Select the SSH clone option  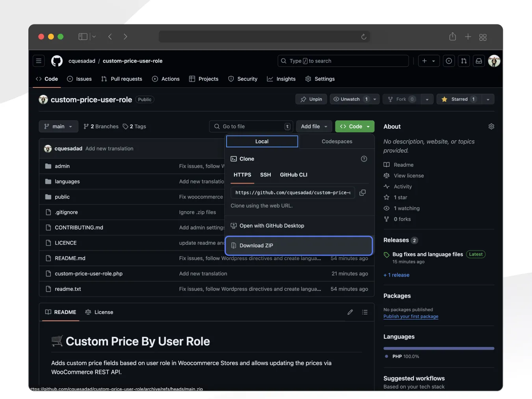[266, 175]
